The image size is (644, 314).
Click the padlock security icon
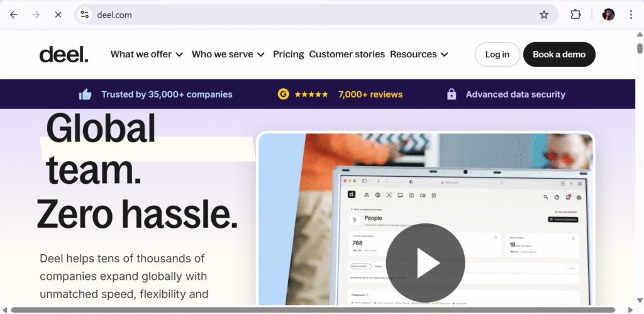click(x=452, y=94)
